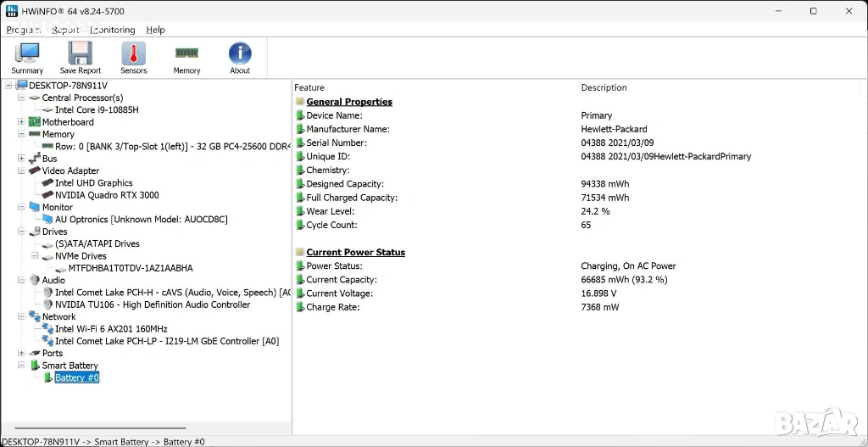868x447 pixels.
Task: Open the Monitoring menu
Action: [112, 30]
